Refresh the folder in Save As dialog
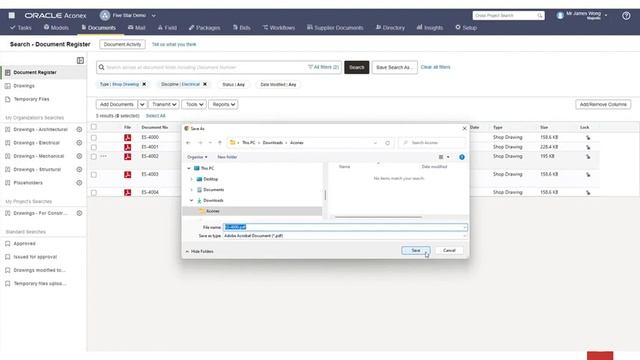This screenshot has height=360, width=640. click(x=387, y=143)
